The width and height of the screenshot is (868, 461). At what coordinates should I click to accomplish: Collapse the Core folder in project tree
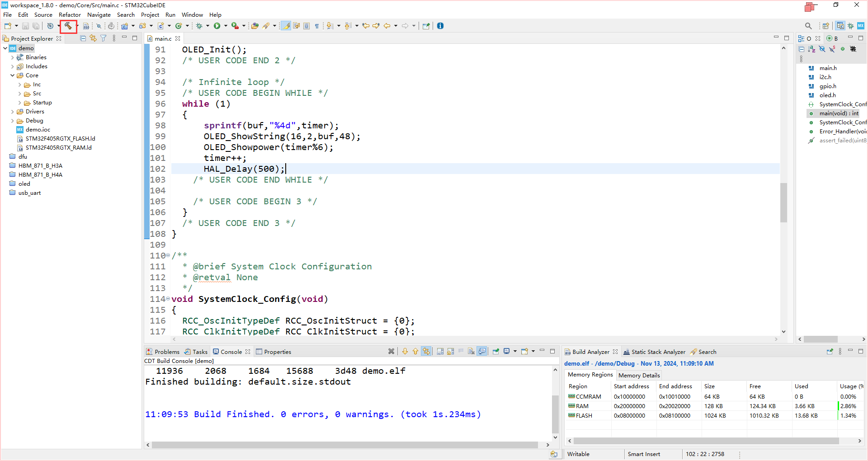coord(12,75)
